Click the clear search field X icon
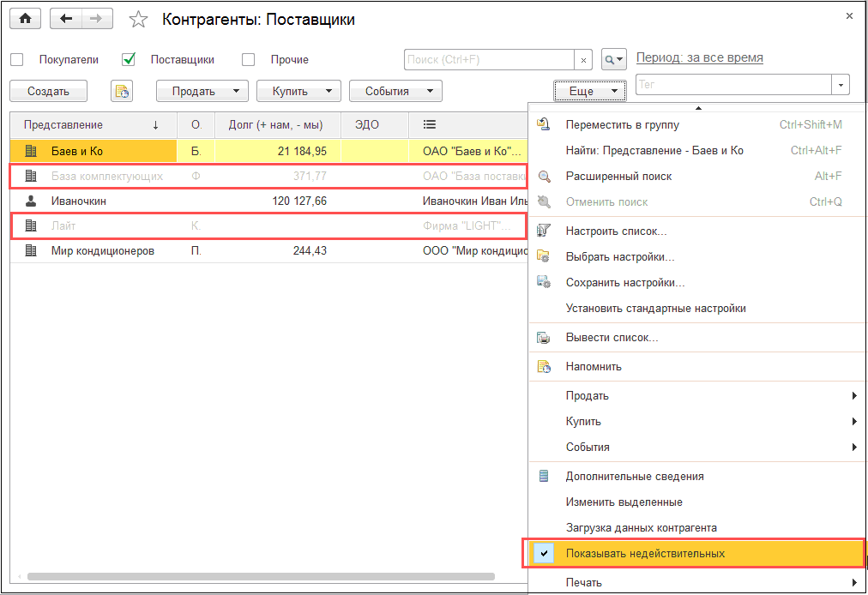 coord(584,60)
